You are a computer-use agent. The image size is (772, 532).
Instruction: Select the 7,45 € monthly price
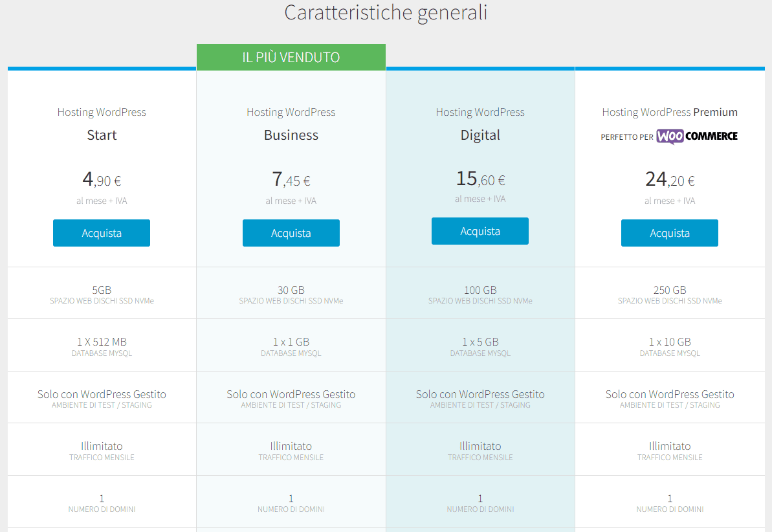coord(291,179)
